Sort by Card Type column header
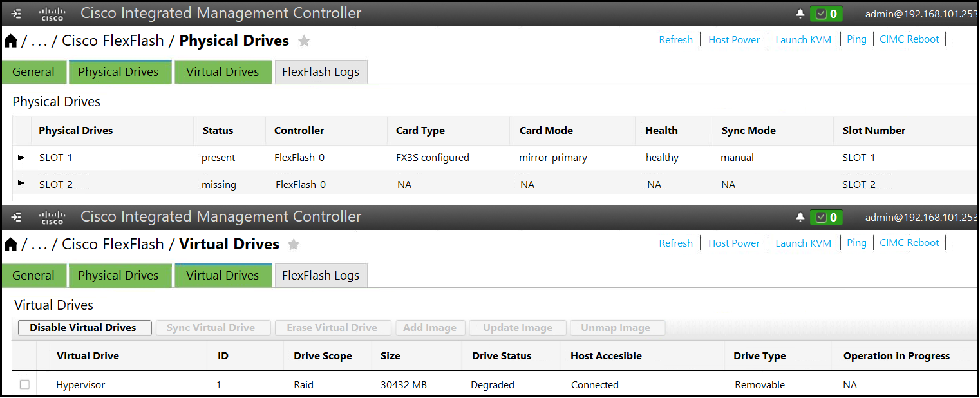 (420, 131)
